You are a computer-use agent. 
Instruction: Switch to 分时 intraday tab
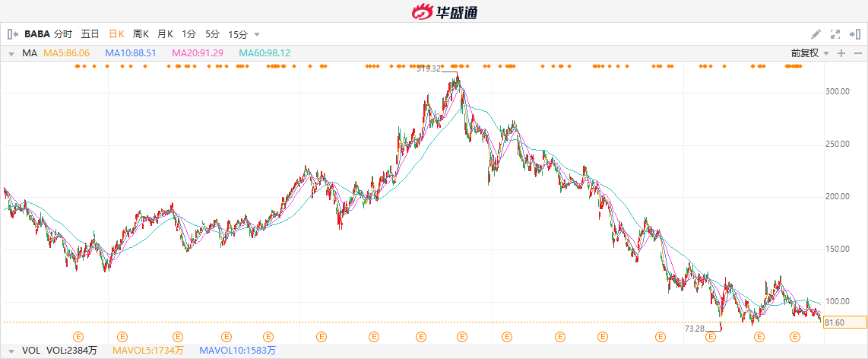pos(63,34)
